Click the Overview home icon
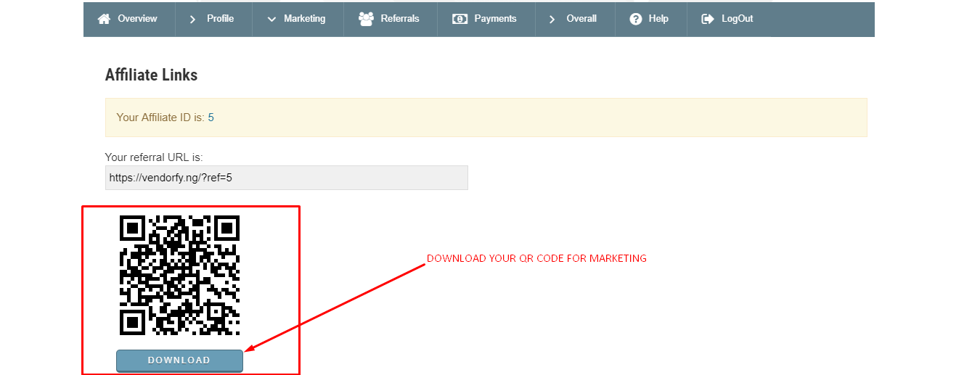Screen dimensions: 980x375 pyautogui.click(x=104, y=19)
